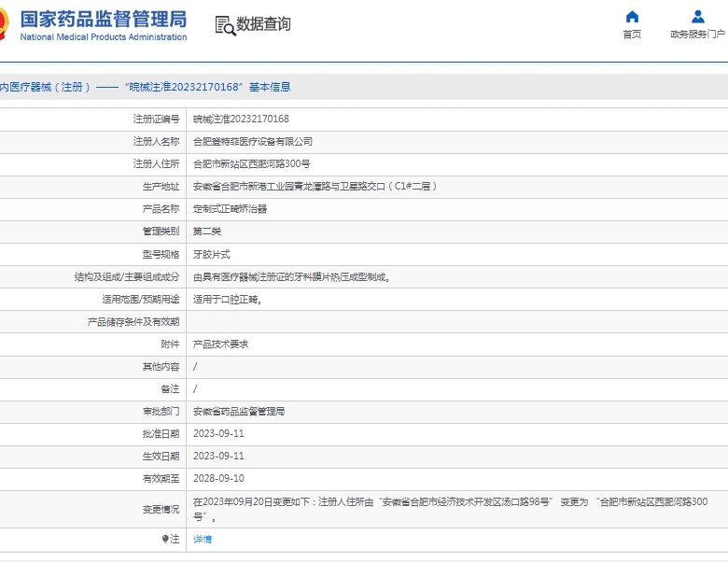The height and width of the screenshot is (563, 728).
Task: Click the 国家药品监督管理局 logo title
Action: pyautogui.click(x=104, y=19)
